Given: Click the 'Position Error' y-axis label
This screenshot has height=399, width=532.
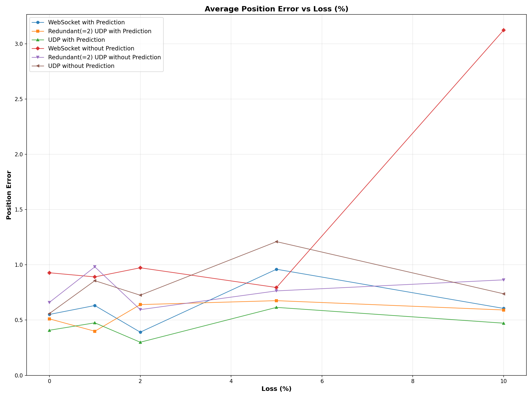Looking at the screenshot, I should click(x=9, y=195).
